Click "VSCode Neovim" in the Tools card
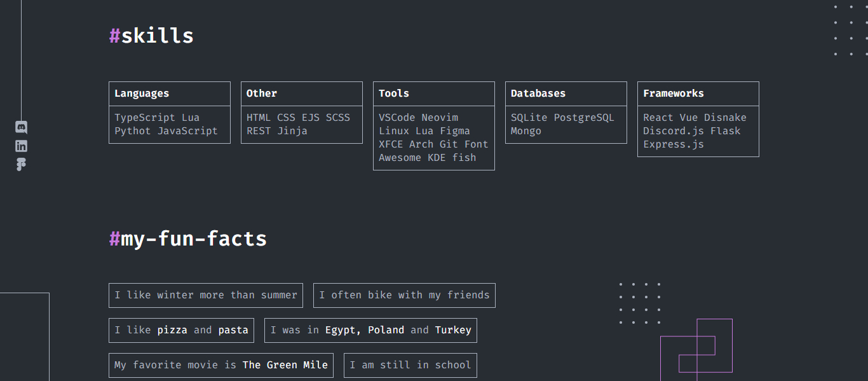Screen dimensions: 868x381 click(418, 118)
